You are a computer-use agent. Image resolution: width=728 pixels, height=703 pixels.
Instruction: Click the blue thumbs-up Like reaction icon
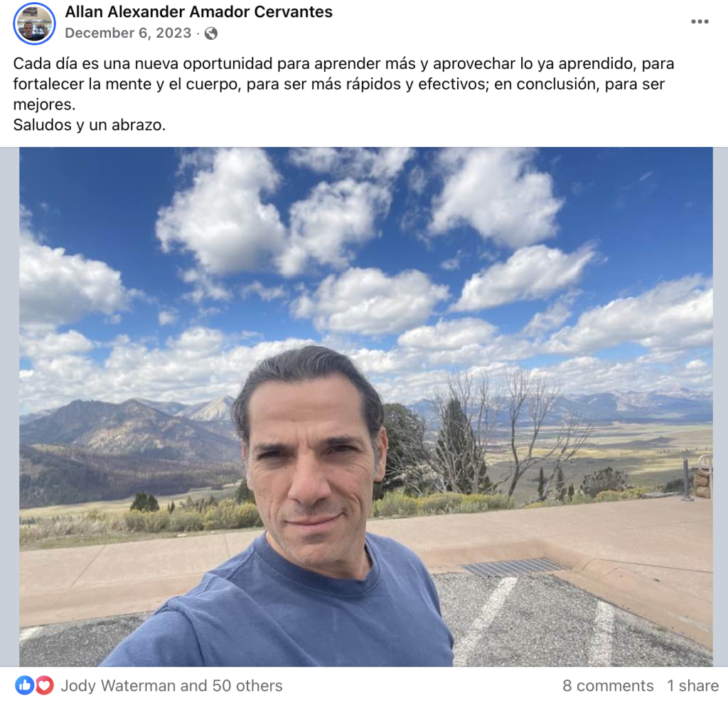click(x=24, y=685)
